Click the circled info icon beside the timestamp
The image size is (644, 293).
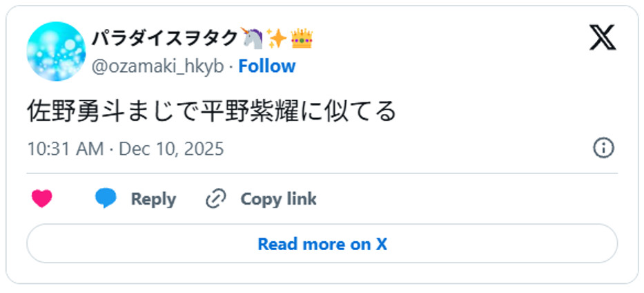pyautogui.click(x=603, y=148)
